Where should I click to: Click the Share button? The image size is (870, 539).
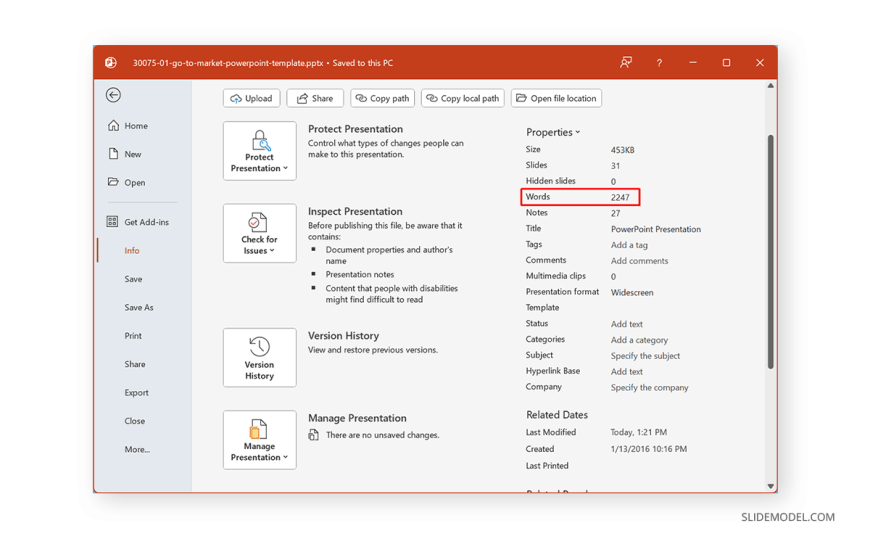click(x=315, y=98)
